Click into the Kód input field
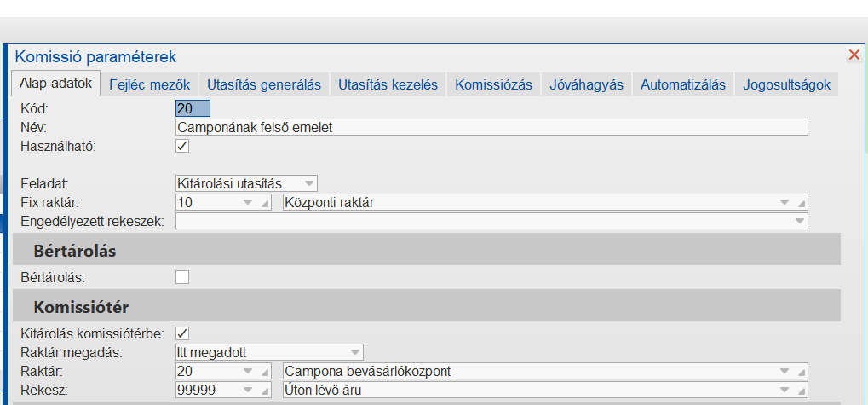 [193, 109]
